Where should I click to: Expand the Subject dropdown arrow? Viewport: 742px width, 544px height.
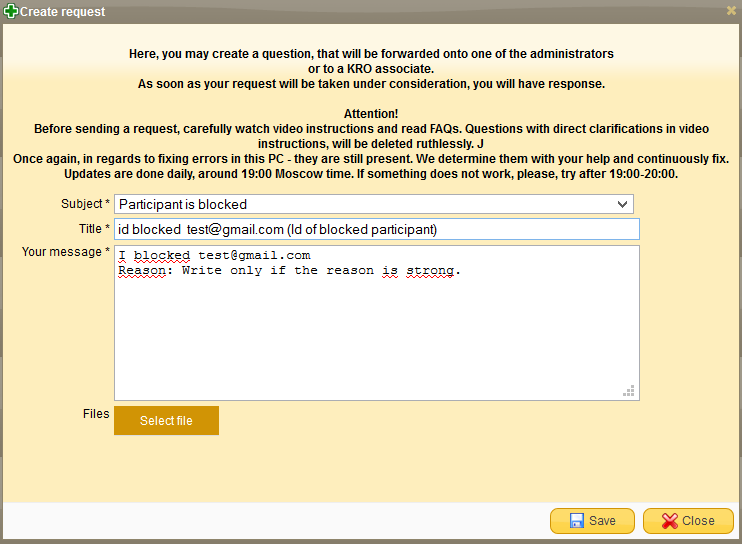623,204
